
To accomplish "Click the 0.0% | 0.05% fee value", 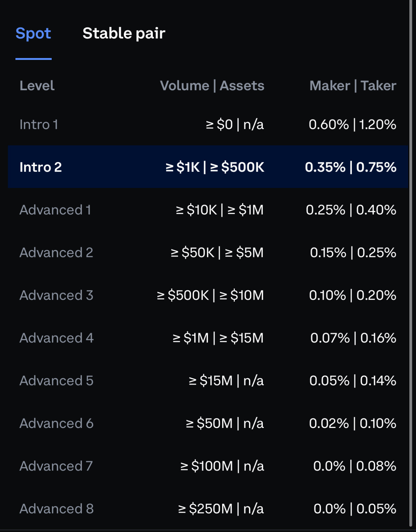I will click(355, 509).
